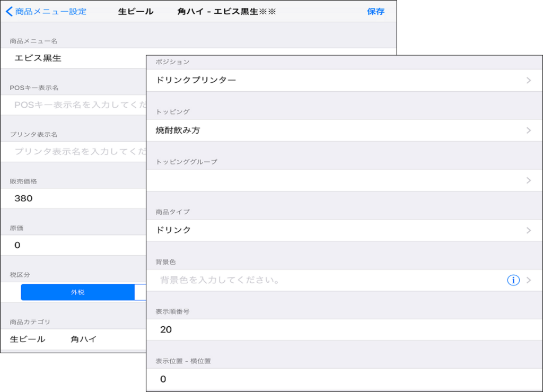The image size is (543, 392).
Task: Choose 生ビール under 商品カテゴリ
Action: click(28, 339)
